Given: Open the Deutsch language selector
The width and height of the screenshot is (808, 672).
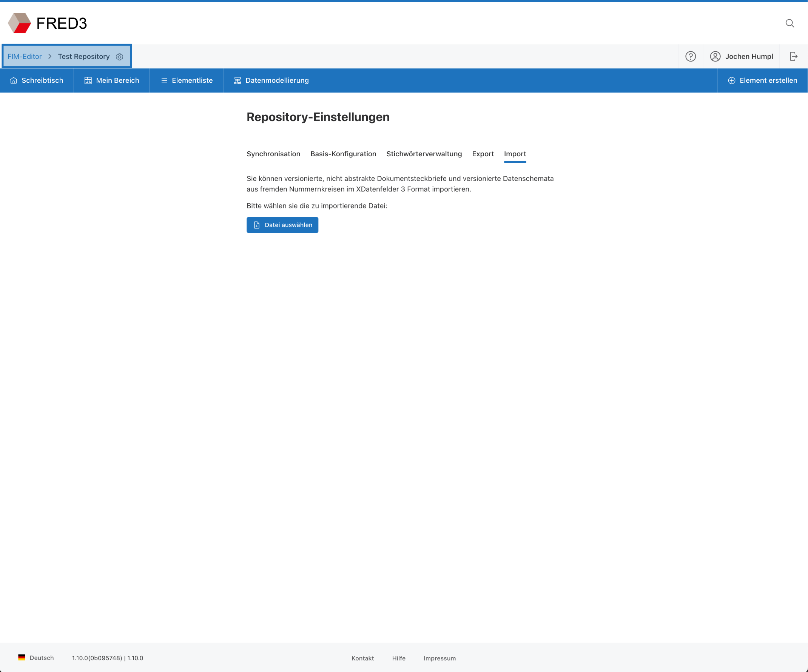Looking at the screenshot, I should (42, 658).
